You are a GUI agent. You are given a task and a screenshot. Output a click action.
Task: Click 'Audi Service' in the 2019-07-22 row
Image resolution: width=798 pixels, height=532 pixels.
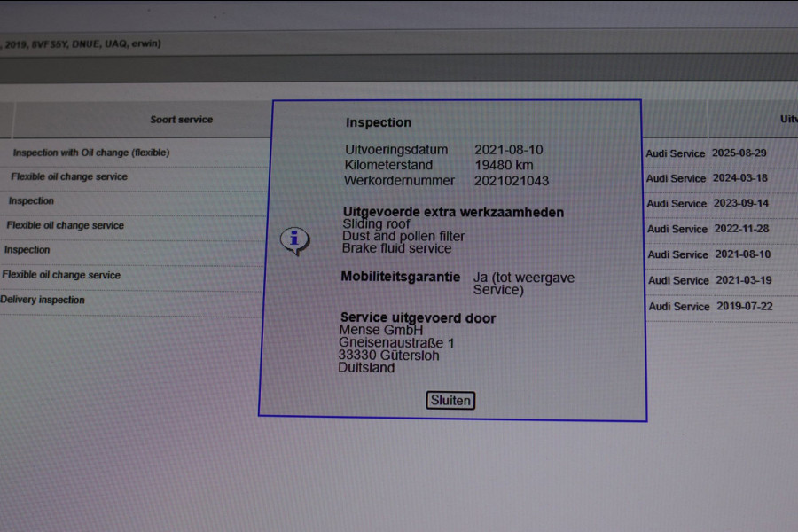679,307
